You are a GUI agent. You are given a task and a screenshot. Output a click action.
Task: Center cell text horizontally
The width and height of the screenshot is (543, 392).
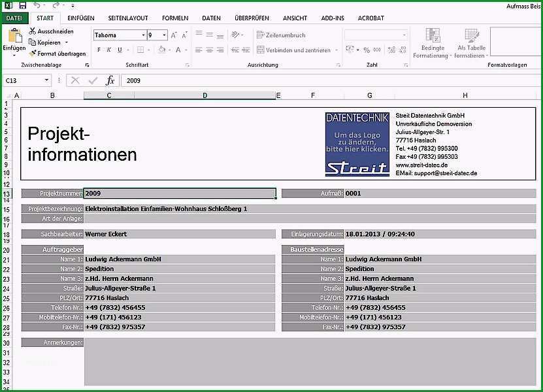click(x=210, y=50)
